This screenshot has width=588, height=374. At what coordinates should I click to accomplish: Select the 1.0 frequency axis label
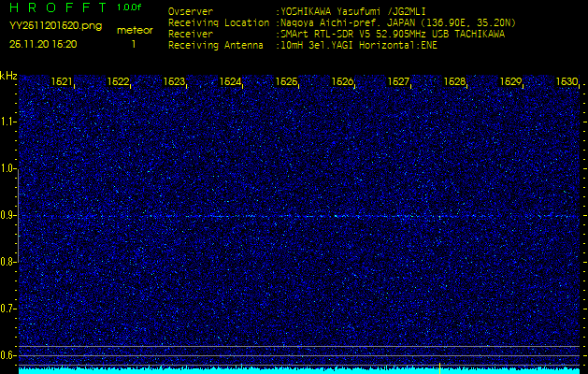pos(8,168)
